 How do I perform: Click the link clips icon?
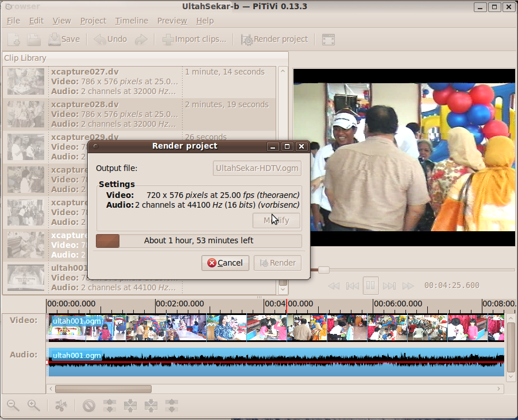130,406
